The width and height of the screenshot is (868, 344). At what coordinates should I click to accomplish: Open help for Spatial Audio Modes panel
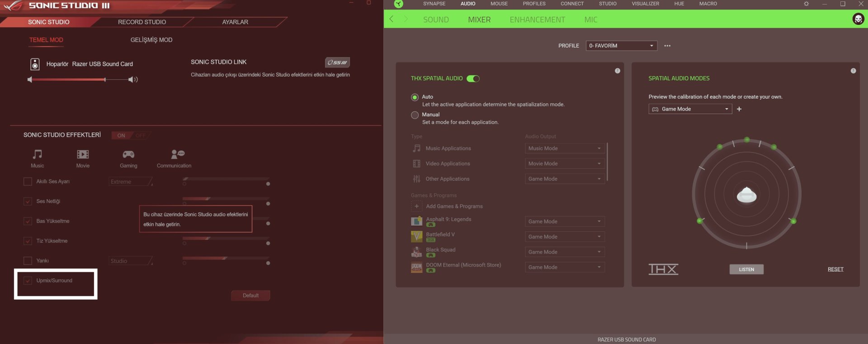[x=853, y=71]
